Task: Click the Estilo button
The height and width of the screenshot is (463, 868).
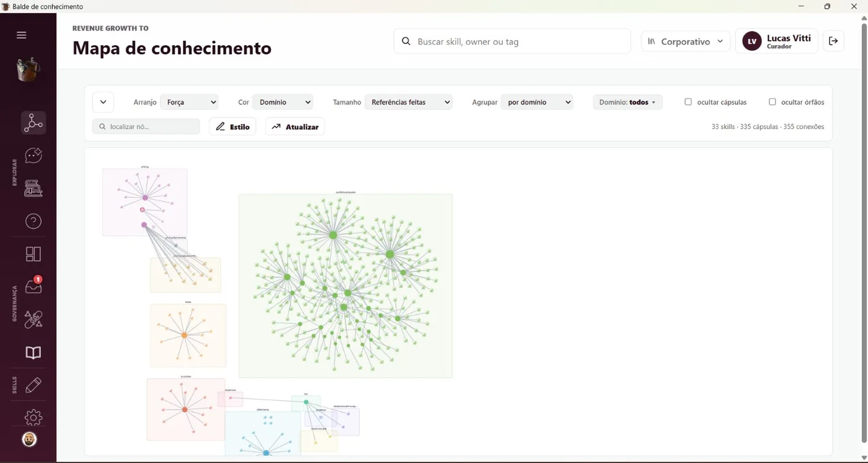Action: point(232,127)
